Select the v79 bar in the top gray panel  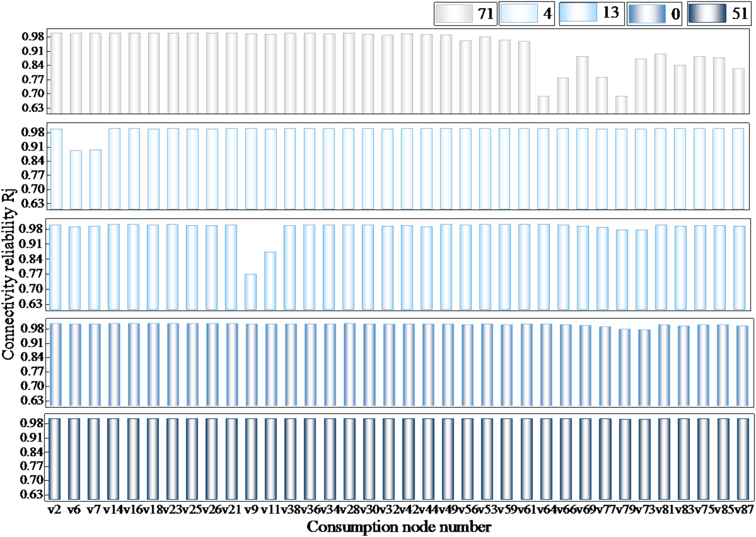click(x=621, y=105)
